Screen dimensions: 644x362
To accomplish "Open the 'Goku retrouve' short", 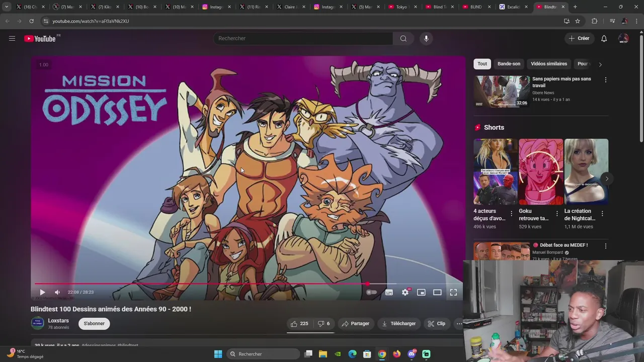I will point(540,172).
